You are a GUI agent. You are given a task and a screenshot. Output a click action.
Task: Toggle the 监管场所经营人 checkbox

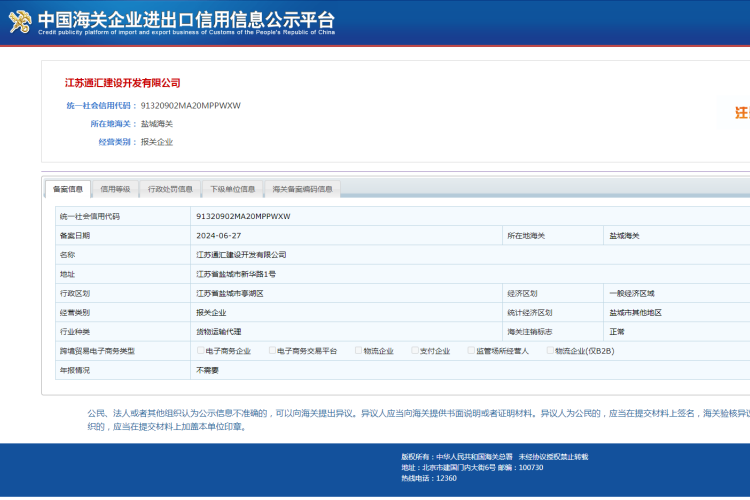(472, 351)
